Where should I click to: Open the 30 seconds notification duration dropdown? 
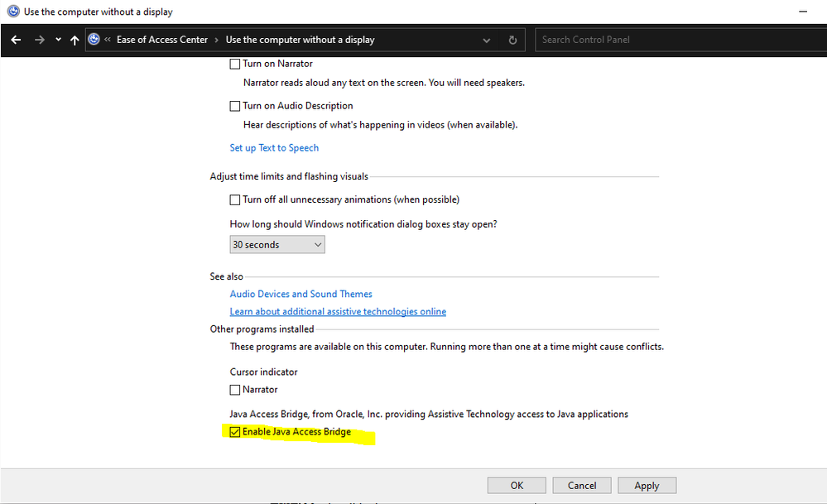pyautogui.click(x=277, y=245)
